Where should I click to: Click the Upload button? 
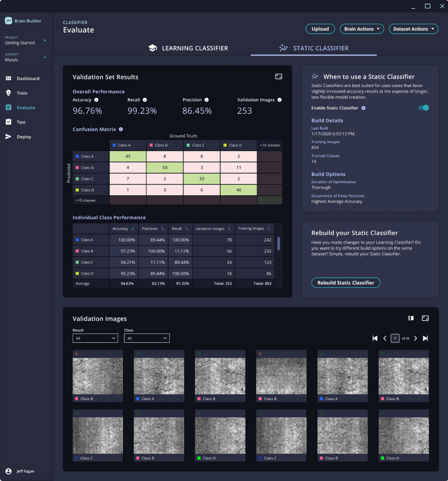click(320, 29)
